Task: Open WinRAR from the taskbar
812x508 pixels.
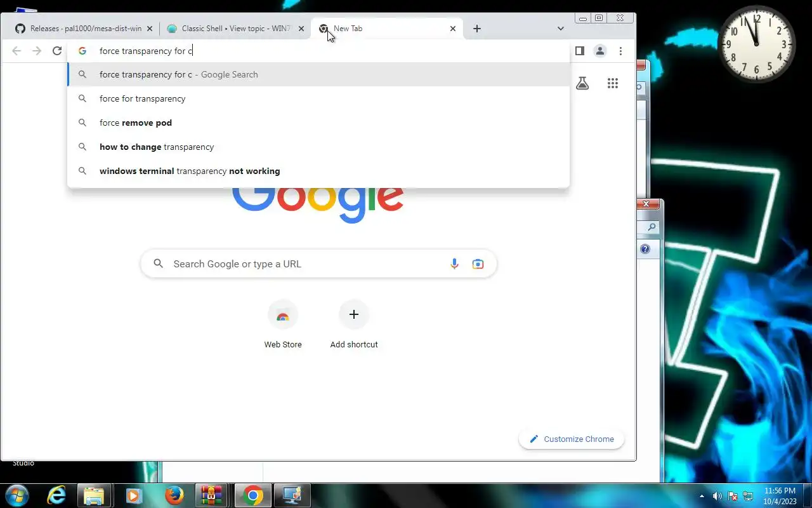Action: (211, 495)
